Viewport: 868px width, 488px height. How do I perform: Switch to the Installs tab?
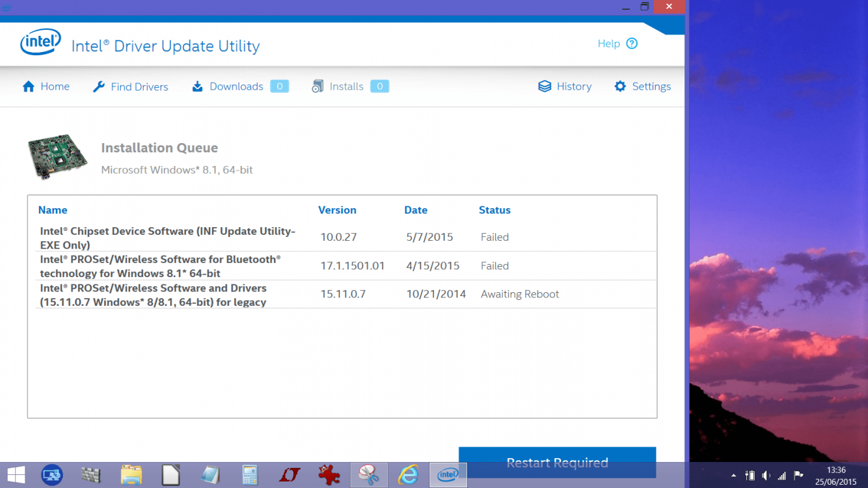[350, 87]
